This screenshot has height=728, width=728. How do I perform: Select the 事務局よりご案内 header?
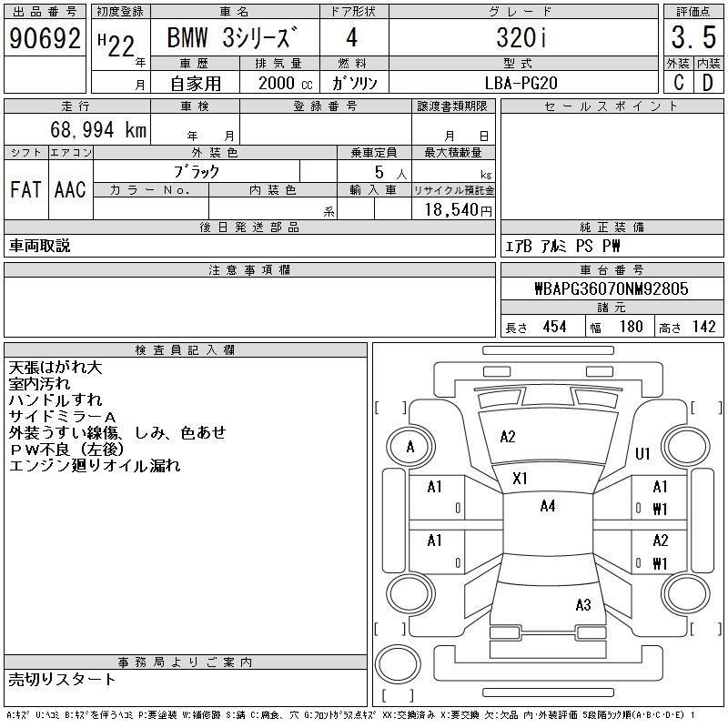click(x=185, y=662)
